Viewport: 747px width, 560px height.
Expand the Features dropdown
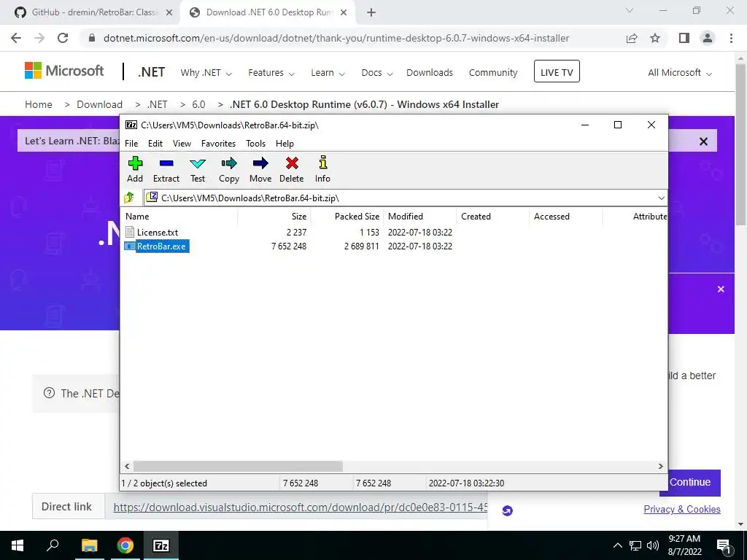(x=271, y=73)
